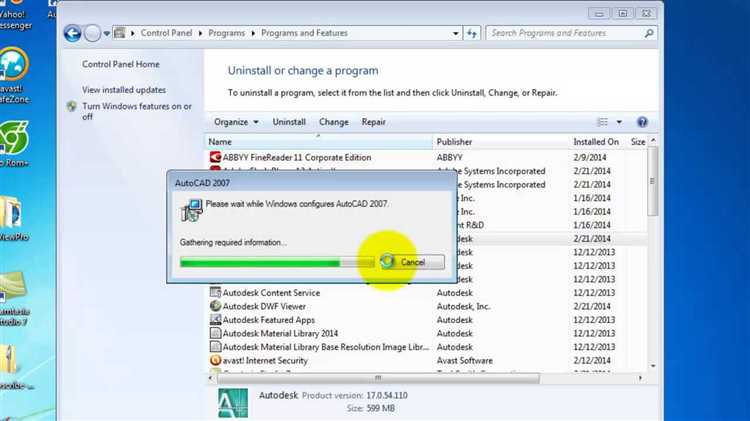The image size is (750, 421).
Task: Select avast! Internet Security row
Action: pyautogui.click(x=426, y=361)
